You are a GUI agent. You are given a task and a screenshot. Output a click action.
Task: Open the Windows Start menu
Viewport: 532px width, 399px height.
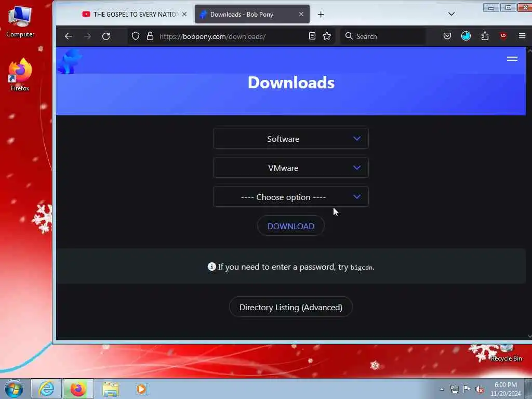pos(14,389)
